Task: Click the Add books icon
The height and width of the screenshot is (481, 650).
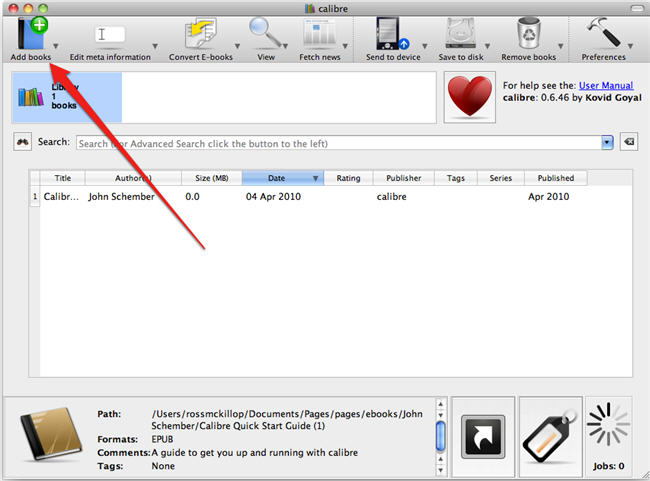Action: click(32, 34)
